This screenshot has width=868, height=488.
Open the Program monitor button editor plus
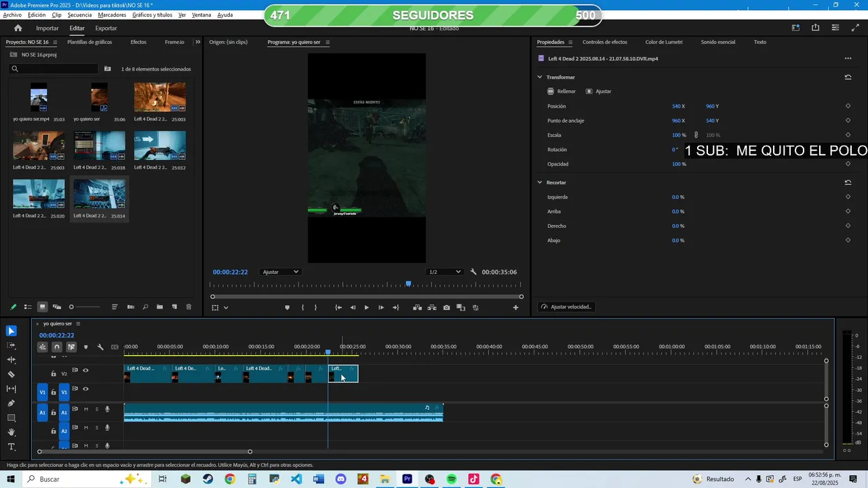pyautogui.click(x=515, y=308)
